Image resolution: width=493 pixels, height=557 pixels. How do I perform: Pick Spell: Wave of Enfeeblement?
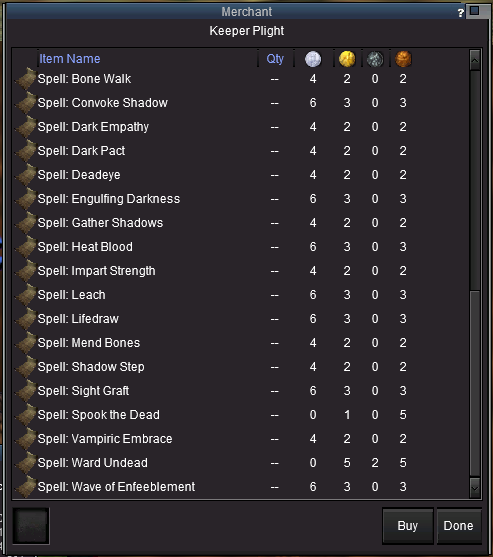[240, 487]
